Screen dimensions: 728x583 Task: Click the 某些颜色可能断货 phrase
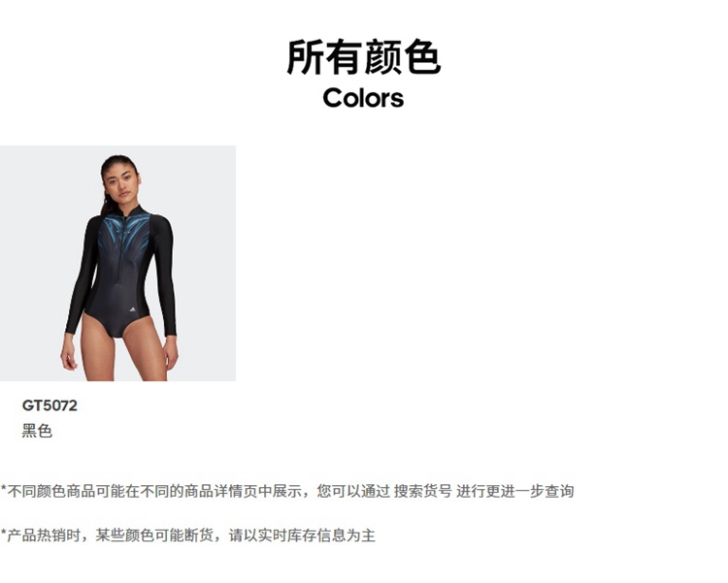(154, 535)
